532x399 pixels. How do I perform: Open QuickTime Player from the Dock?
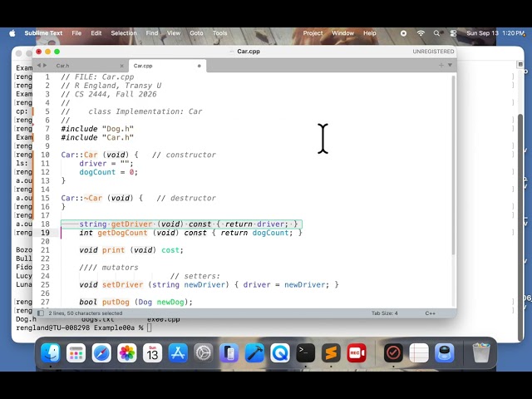coord(280,353)
